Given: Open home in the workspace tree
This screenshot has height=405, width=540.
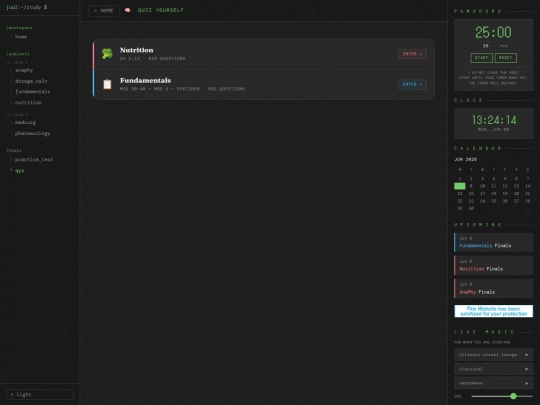Looking at the screenshot, I should pos(21,37).
